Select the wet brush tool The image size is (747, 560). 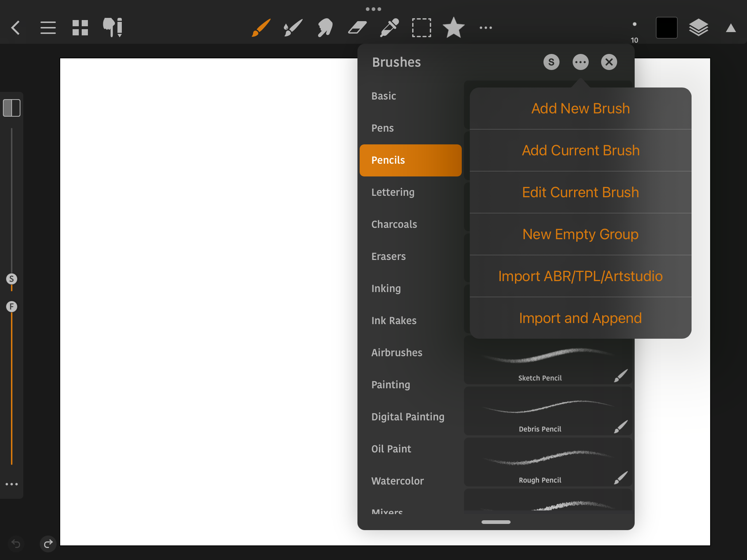293,28
